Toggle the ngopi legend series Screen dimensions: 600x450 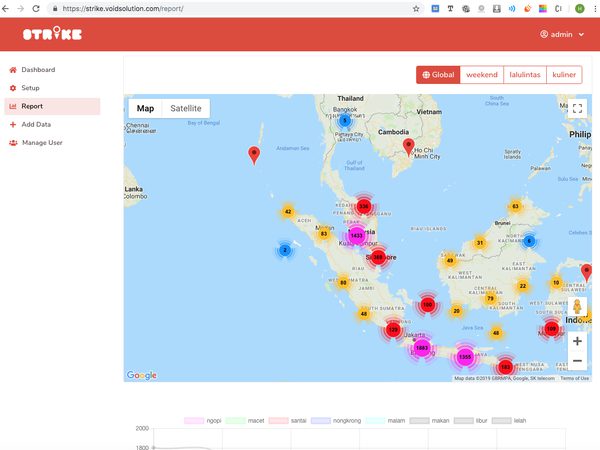(203, 421)
